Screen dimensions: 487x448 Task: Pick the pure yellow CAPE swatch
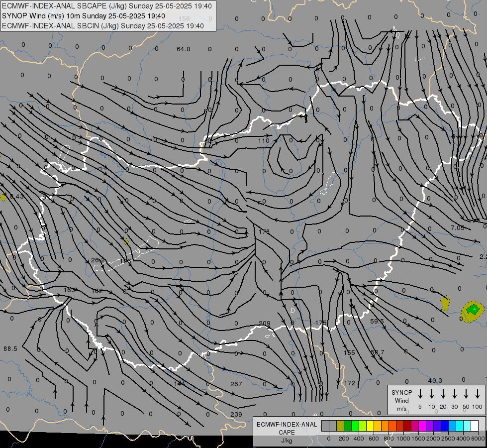point(370,426)
